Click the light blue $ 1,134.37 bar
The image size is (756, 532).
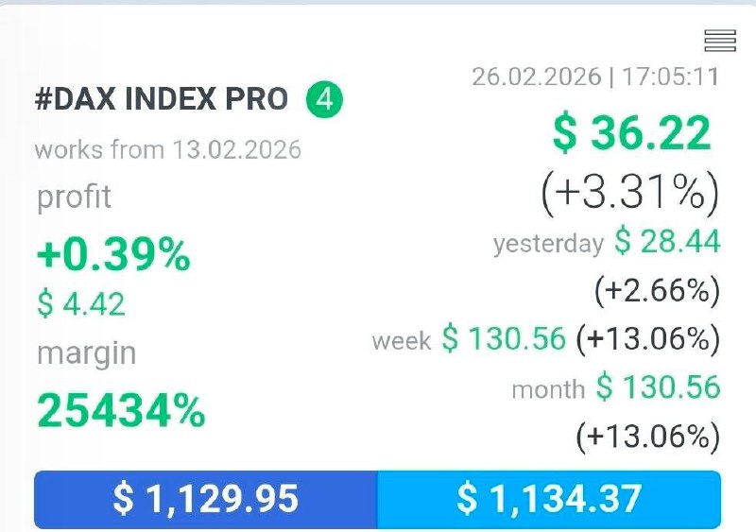coord(549,498)
